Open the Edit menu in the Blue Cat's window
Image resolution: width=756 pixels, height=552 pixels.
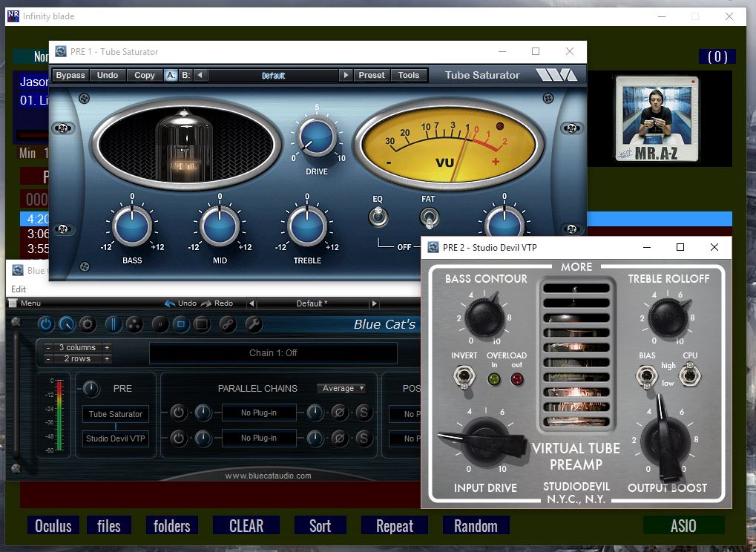(19, 289)
